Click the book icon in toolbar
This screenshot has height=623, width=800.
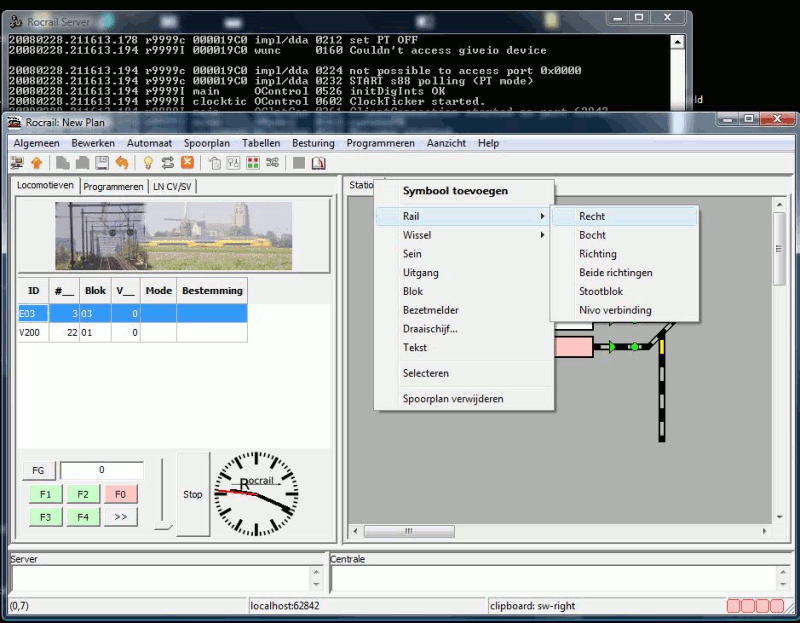click(319, 163)
